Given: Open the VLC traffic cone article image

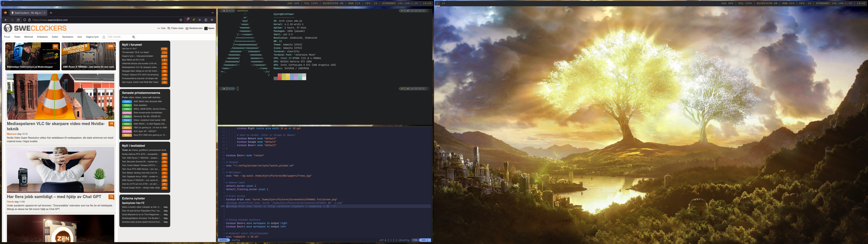Looking at the screenshot, I should [x=61, y=97].
